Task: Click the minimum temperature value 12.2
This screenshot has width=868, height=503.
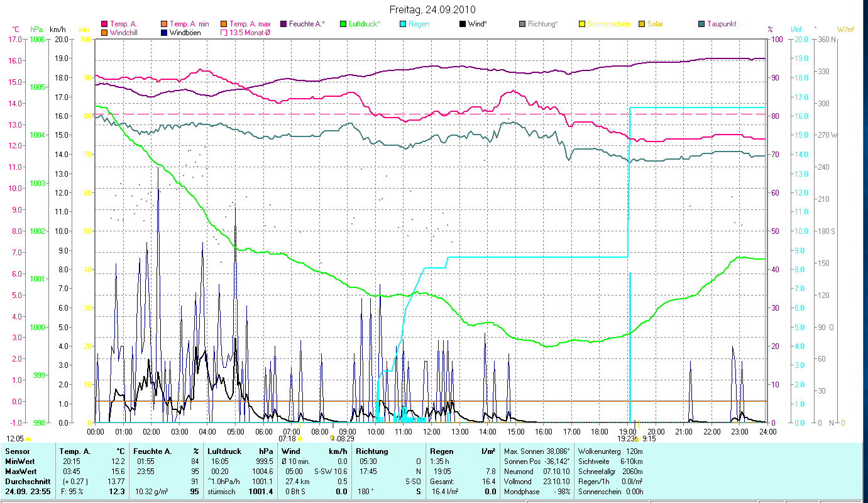Action: (x=117, y=462)
